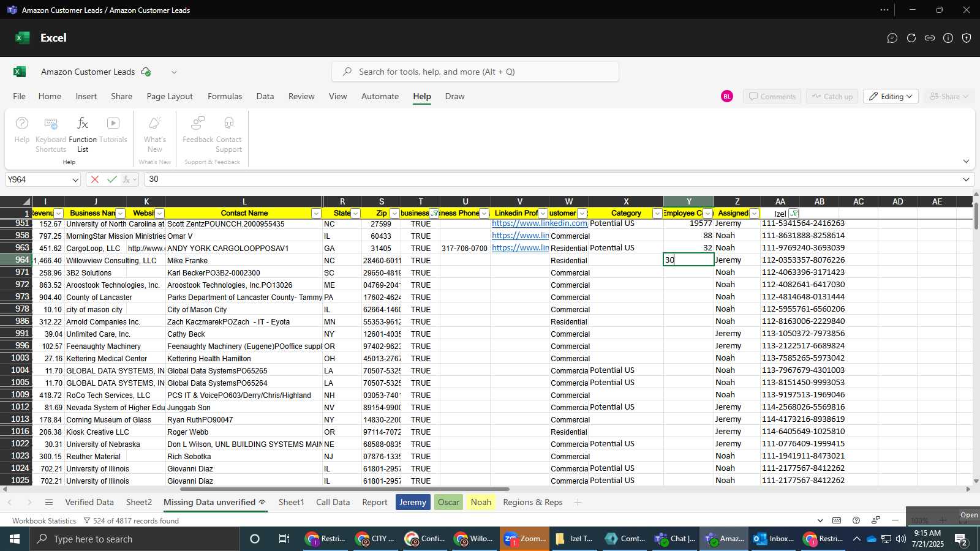The image size is (980, 551).
Task: Open the Assigned column filter dropdown
Action: 755,214
